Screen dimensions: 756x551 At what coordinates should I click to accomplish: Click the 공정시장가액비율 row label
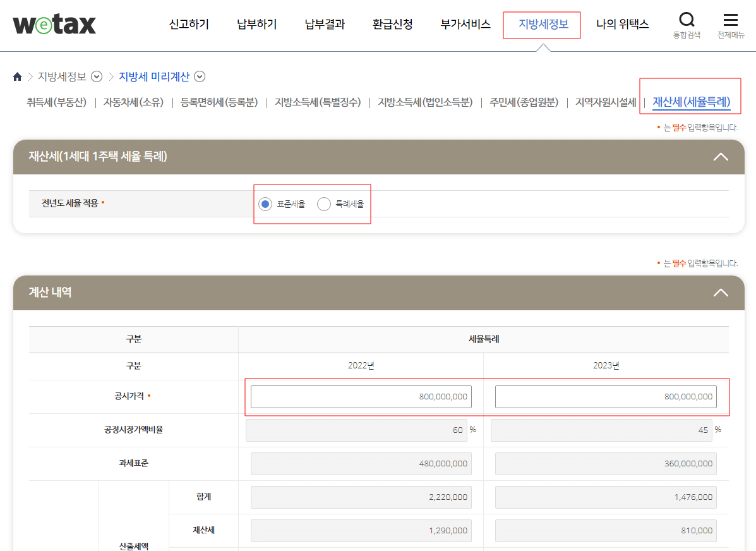click(133, 430)
